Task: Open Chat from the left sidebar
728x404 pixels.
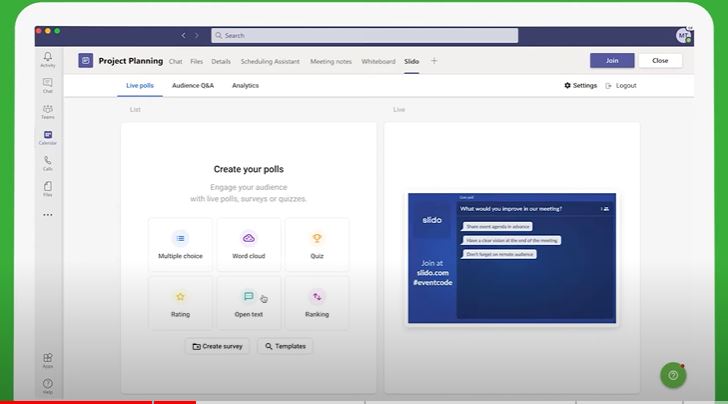Action: 48,85
